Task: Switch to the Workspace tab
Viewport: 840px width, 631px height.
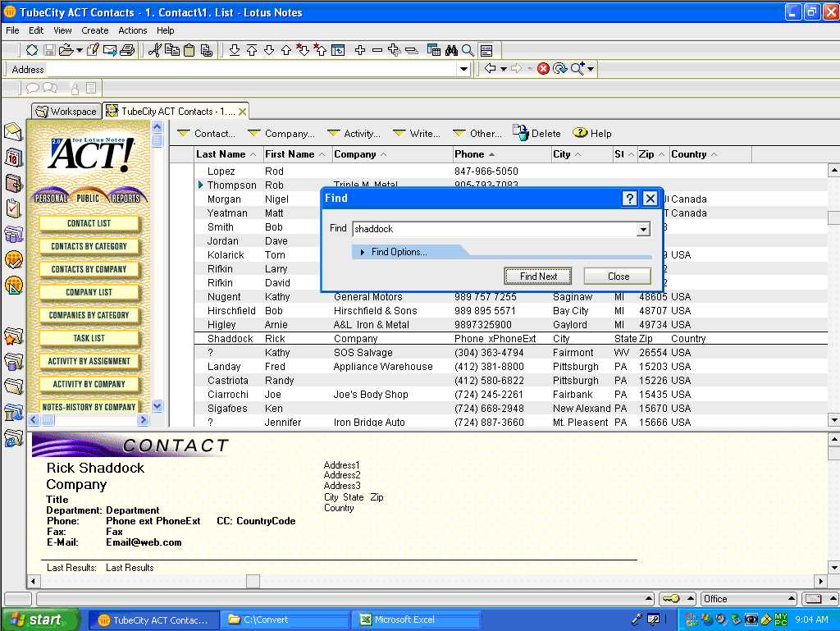Action: tap(66, 111)
